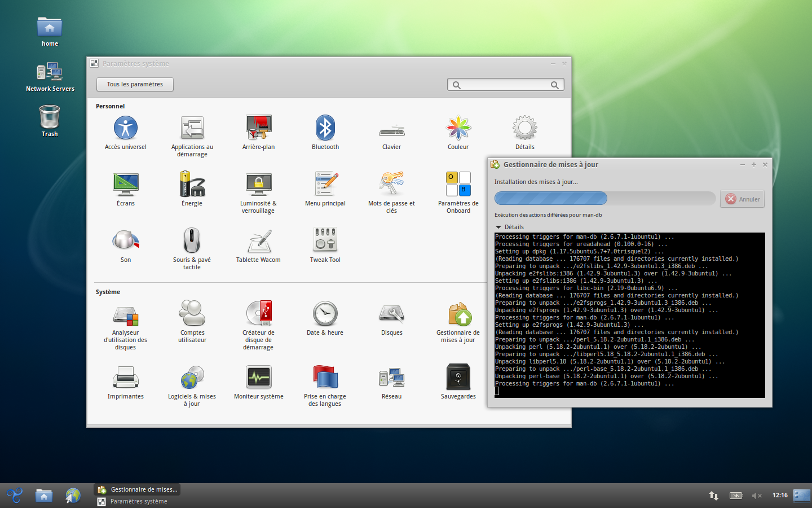Open the Trisquel main menu in the panel

[x=15, y=496]
